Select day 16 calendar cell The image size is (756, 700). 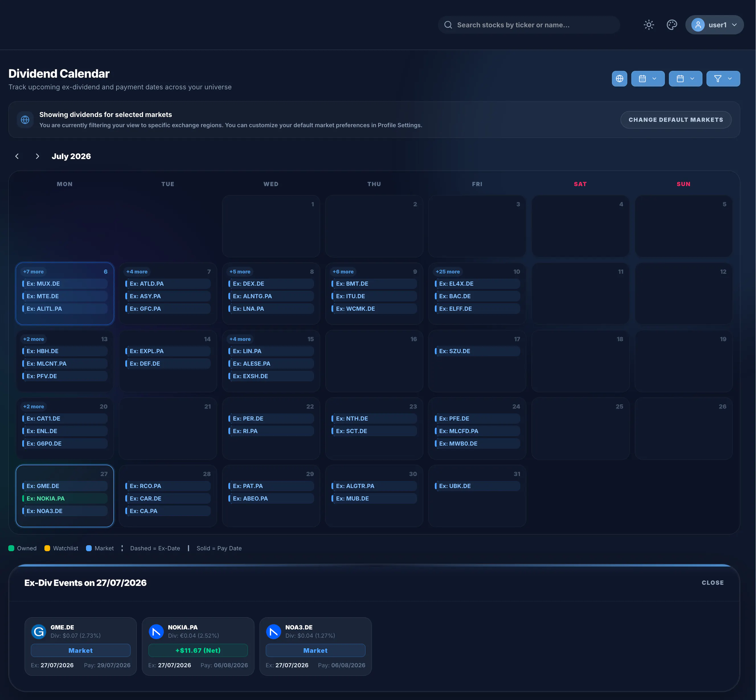click(374, 361)
